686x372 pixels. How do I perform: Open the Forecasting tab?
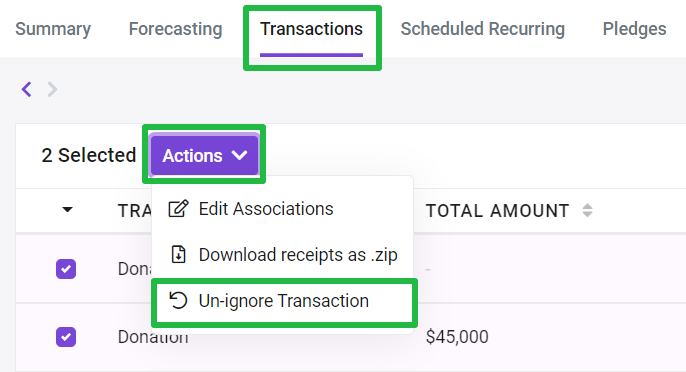(x=175, y=29)
